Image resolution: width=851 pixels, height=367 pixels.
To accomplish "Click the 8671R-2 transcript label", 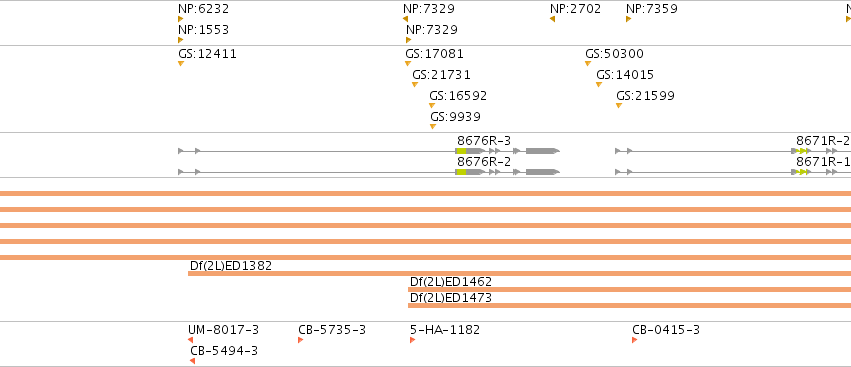I will pyautogui.click(x=823, y=141).
